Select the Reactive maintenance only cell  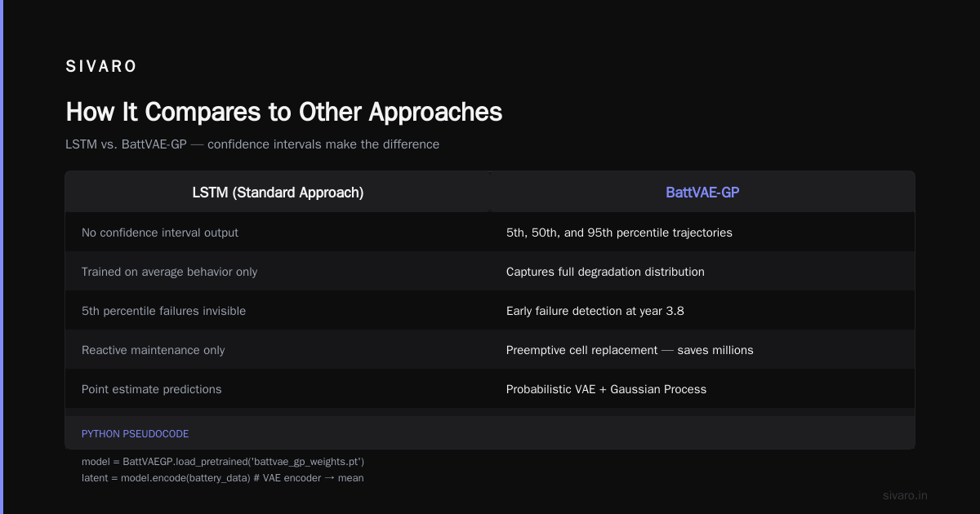click(x=278, y=350)
